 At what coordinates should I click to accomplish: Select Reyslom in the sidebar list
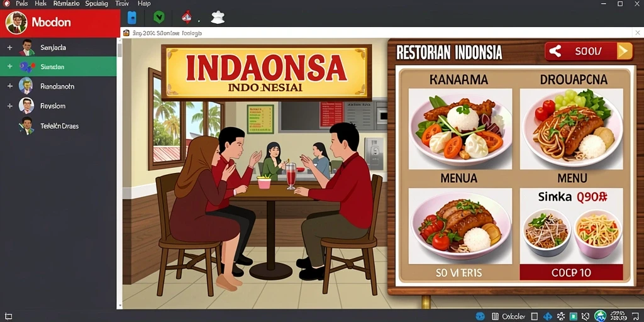(58, 106)
